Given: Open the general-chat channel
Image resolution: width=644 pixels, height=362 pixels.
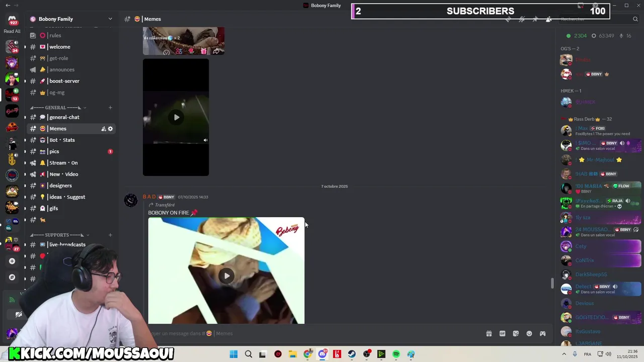Looking at the screenshot, I should pos(70,117).
